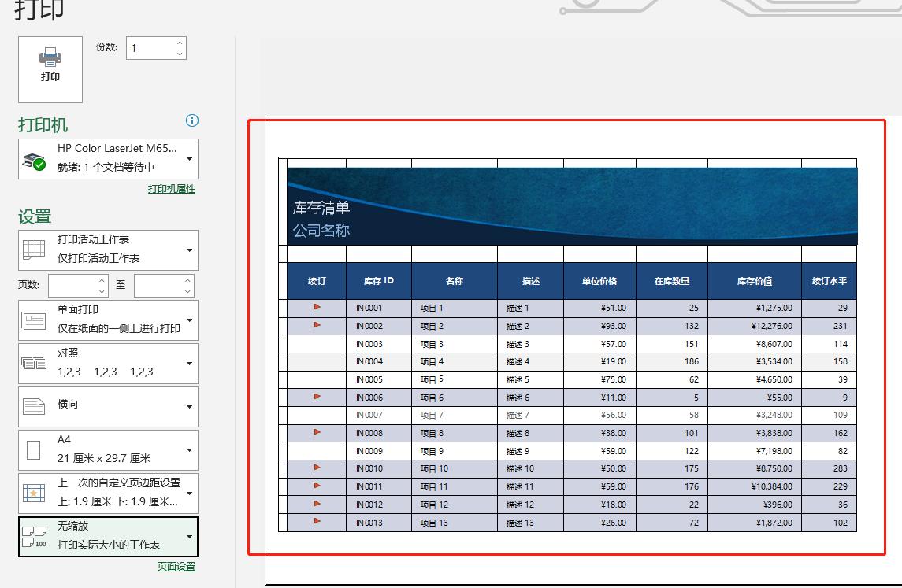
Task: 打开页面设置链接
Action: 176,566
